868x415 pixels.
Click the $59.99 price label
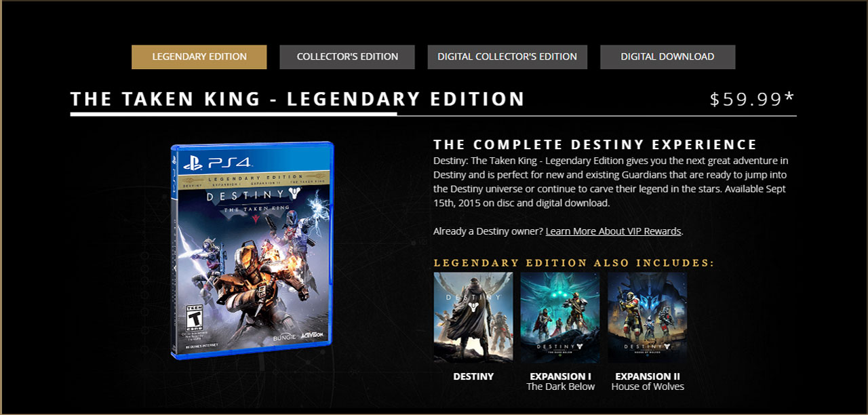(x=752, y=99)
